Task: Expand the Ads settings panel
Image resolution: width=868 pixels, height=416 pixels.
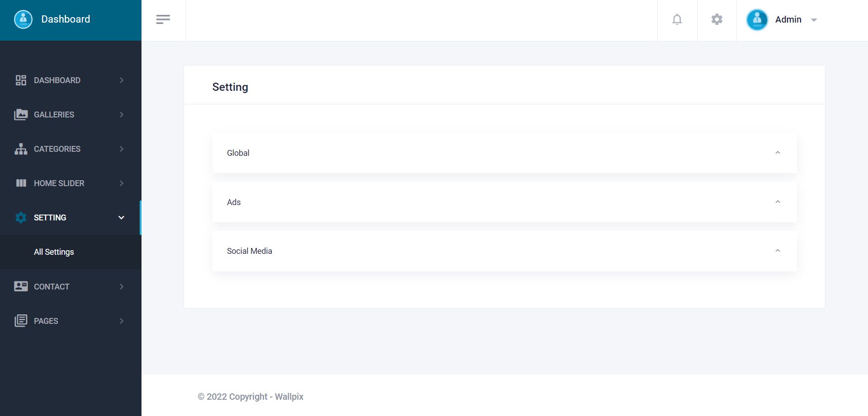Action: [504, 202]
